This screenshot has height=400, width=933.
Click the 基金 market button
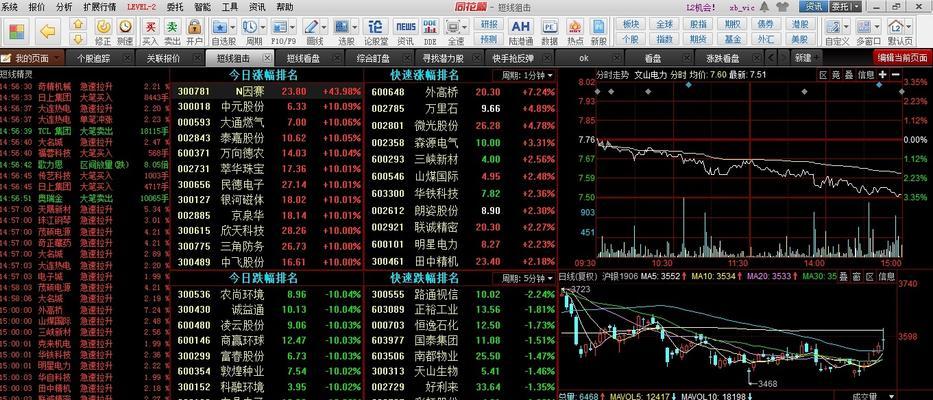732,39
